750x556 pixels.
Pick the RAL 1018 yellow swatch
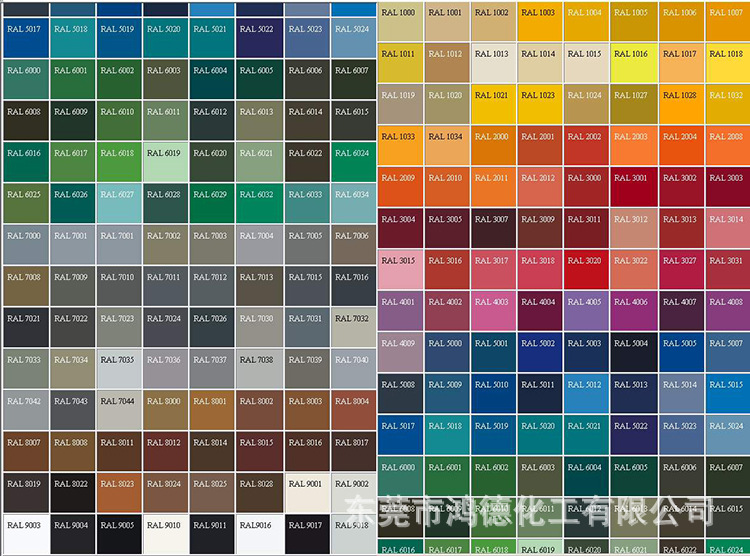[728, 63]
